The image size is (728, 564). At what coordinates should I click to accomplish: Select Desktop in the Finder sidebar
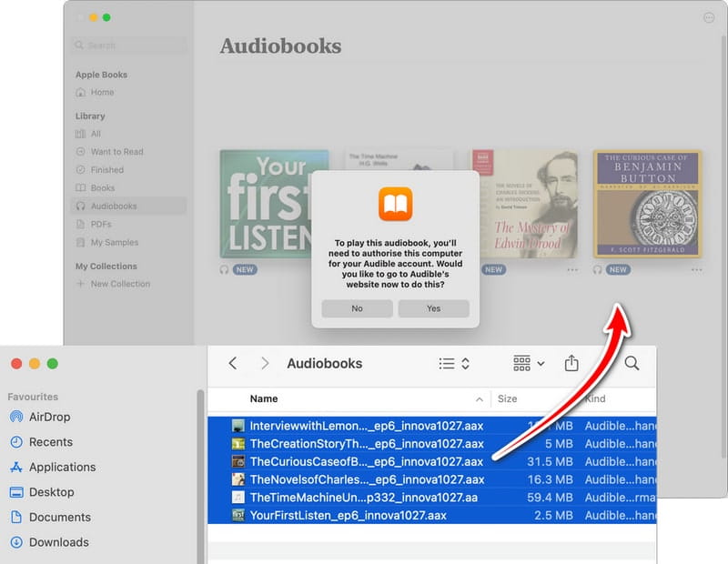coord(51,492)
